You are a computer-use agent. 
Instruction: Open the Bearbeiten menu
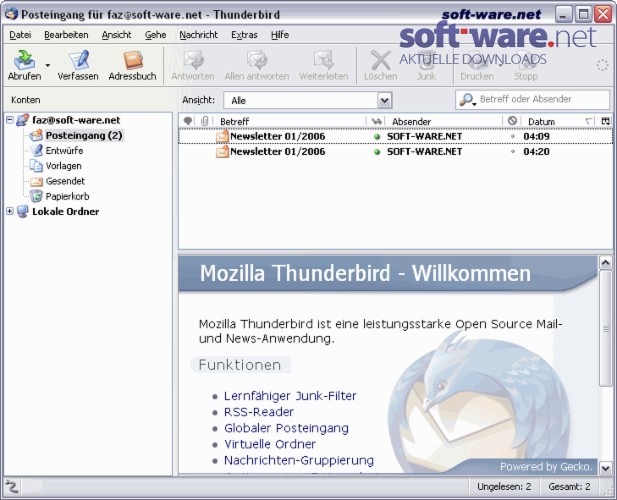pyautogui.click(x=66, y=35)
